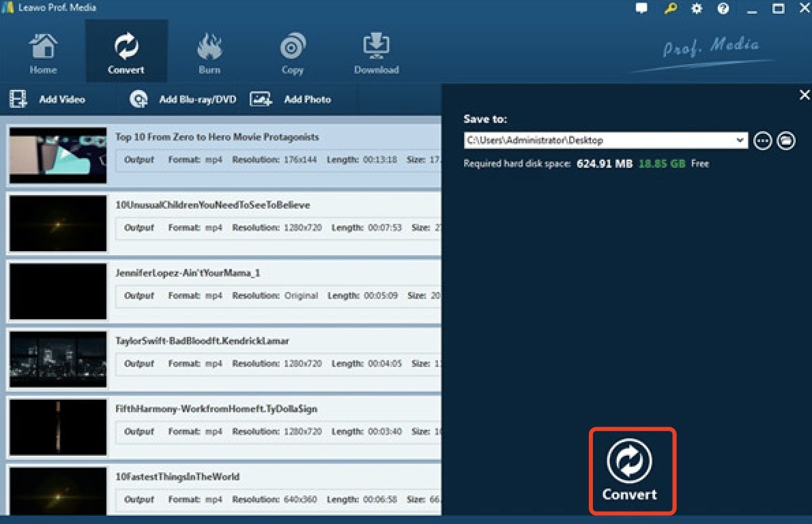Open the Copy module

point(292,53)
